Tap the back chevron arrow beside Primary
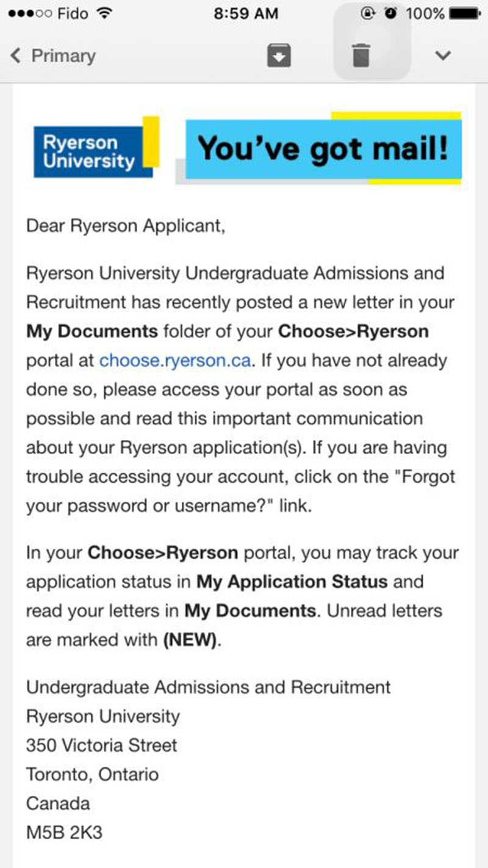 [x=16, y=56]
